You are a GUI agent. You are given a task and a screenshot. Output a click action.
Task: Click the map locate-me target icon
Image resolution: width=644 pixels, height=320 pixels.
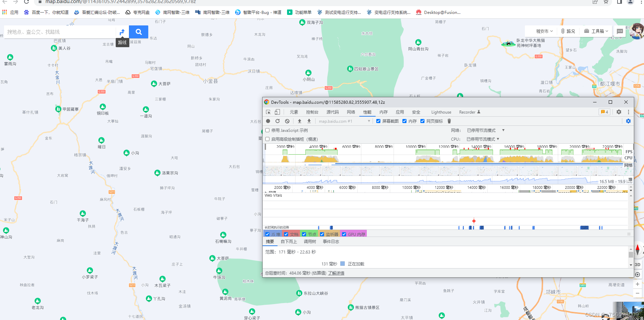pos(638,275)
